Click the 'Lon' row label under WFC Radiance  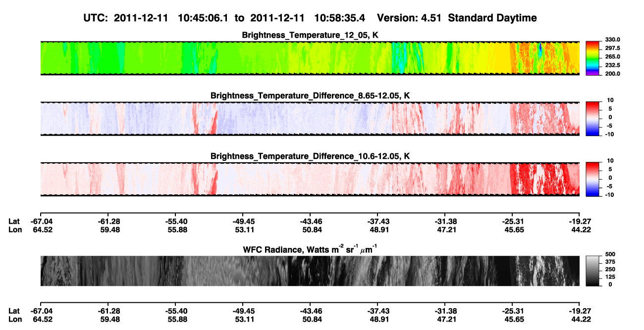pos(15,319)
